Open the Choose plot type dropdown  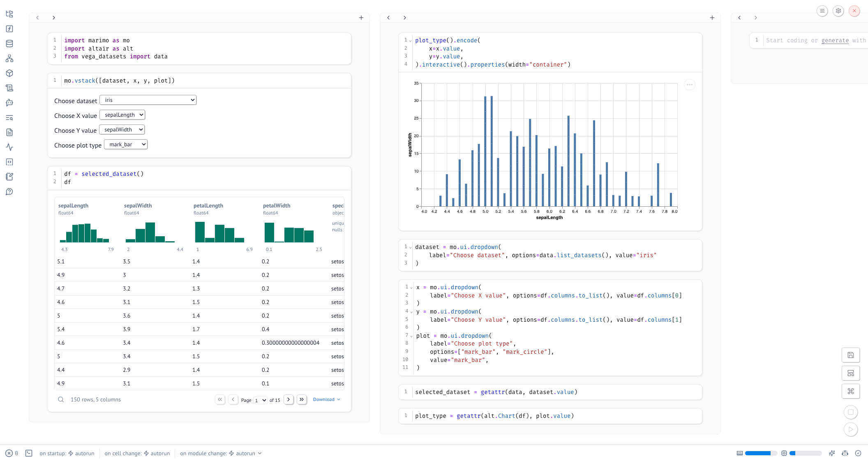tap(126, 145)
